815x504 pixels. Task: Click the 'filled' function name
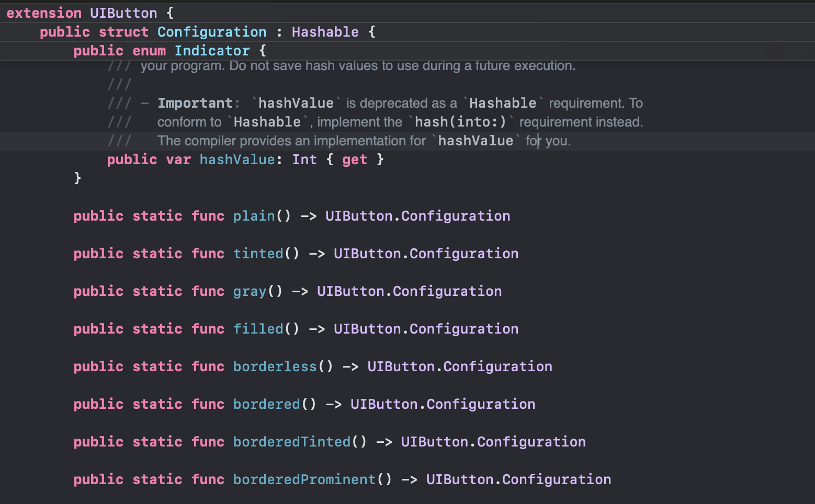pos(258,329)
